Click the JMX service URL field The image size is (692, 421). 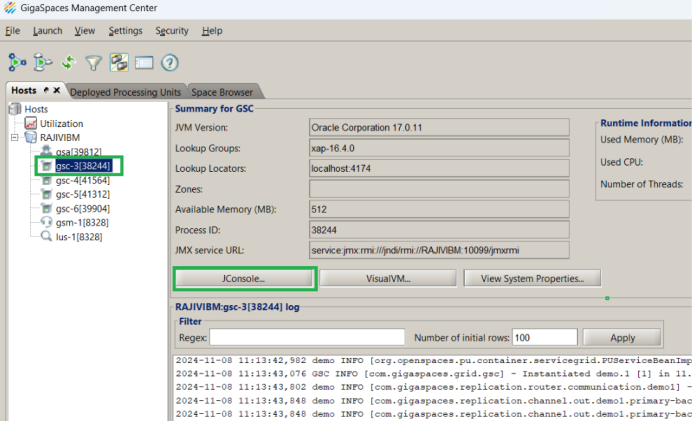tap(439, 250)
